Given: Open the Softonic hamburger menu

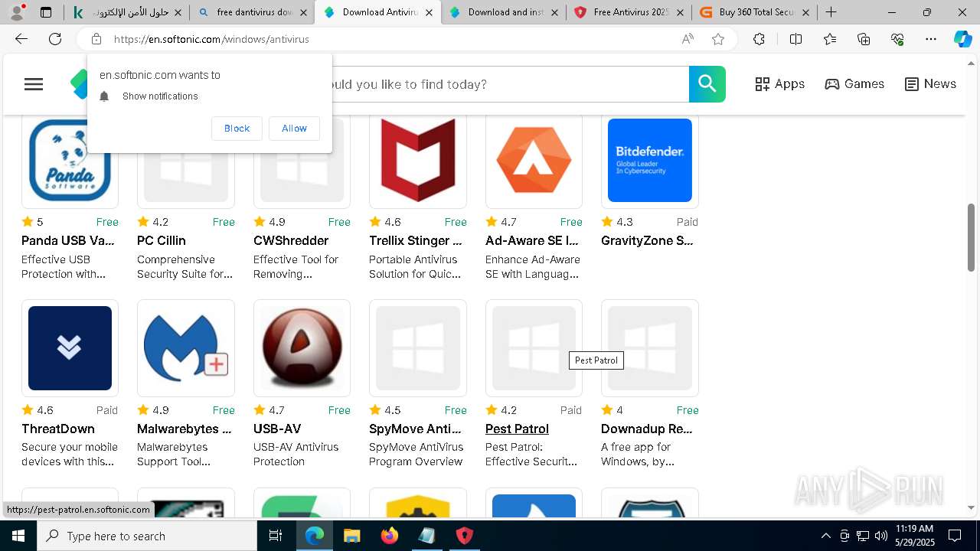Looking at the screenshot, I should (34, 84).
